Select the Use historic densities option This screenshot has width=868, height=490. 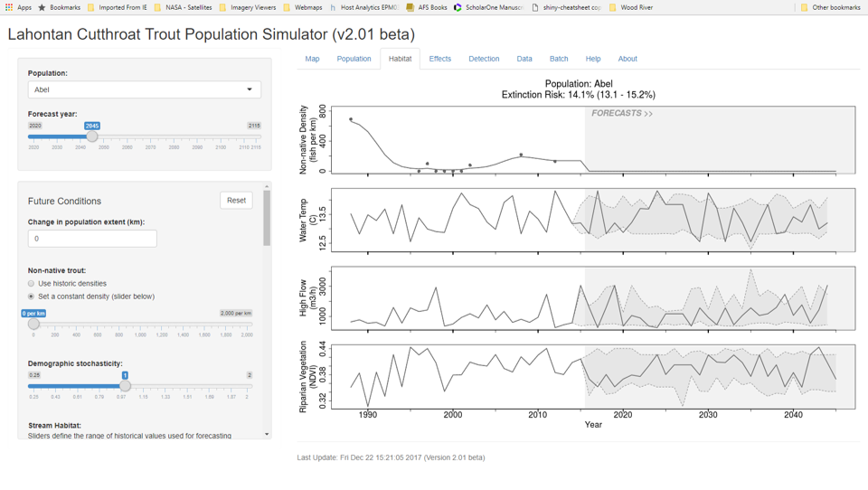point(31,284)
